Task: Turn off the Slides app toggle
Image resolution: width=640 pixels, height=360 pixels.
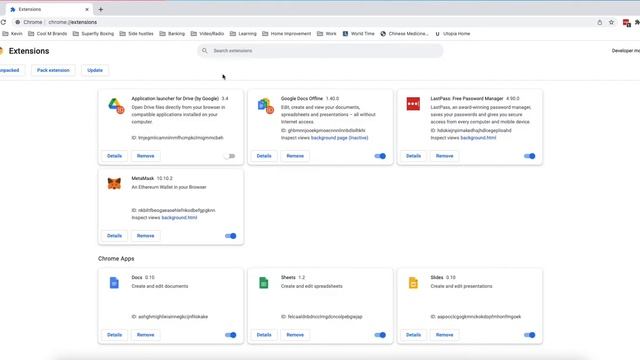Action: click(x=529, y=335)
